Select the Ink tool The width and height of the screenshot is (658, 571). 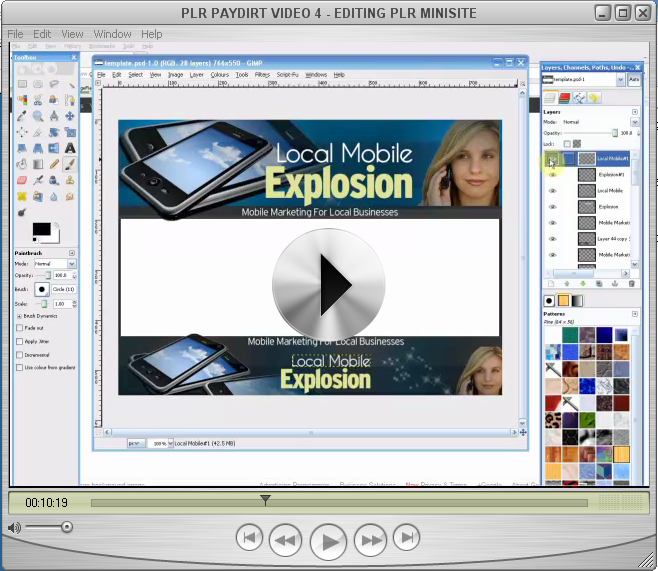tap(54, 180)
